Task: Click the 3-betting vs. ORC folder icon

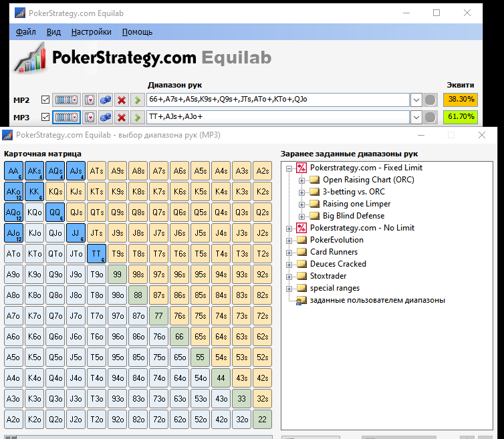Action: pos(314,192)
